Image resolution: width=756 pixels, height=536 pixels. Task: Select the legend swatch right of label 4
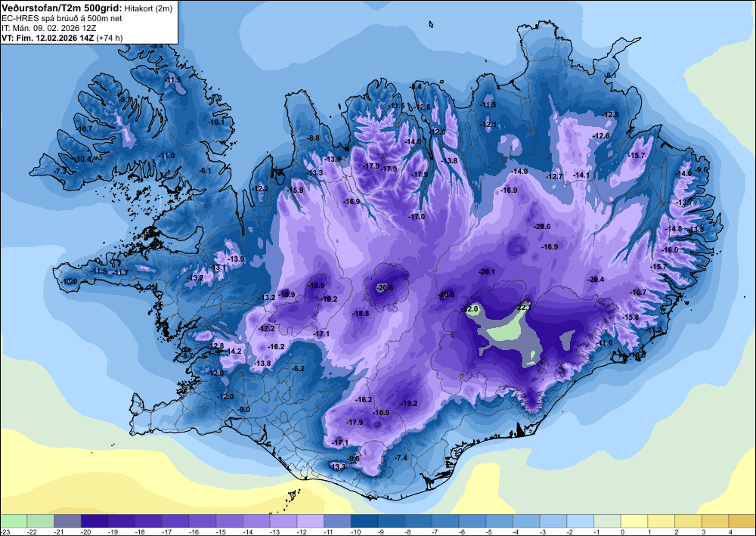[x=742, y=521]
